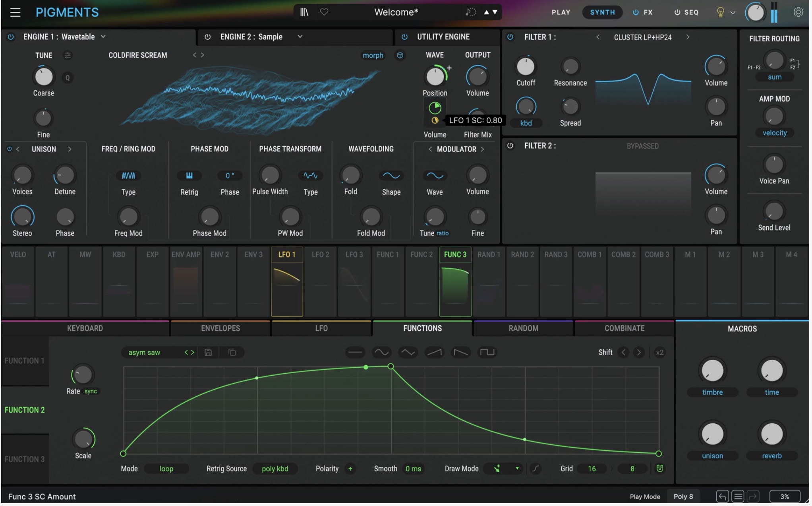Select the square wave function shape
The image size is (812, 506).
click(487, 352)
